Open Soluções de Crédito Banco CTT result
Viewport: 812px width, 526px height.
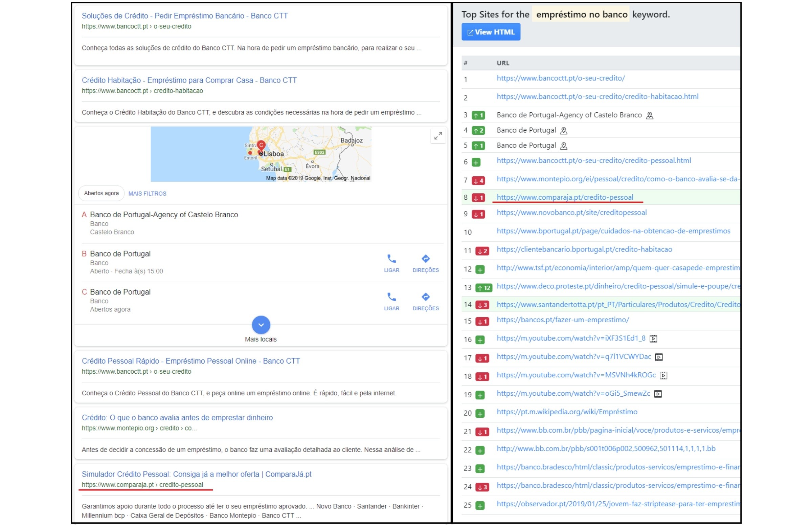[185, 16]
